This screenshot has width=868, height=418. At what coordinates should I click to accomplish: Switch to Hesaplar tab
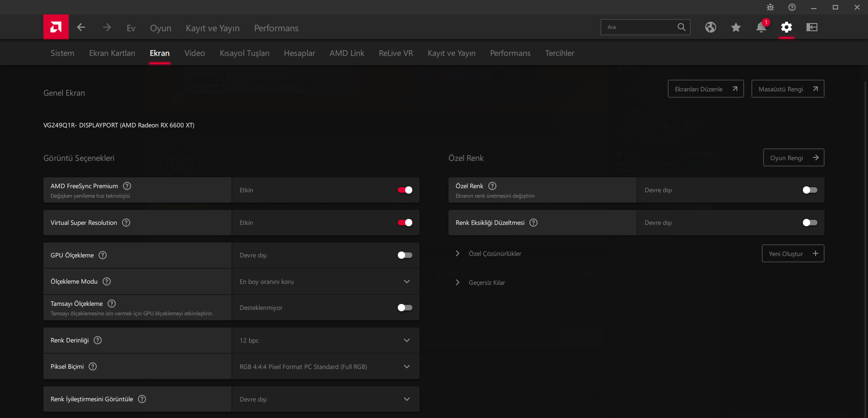point(299,53)
